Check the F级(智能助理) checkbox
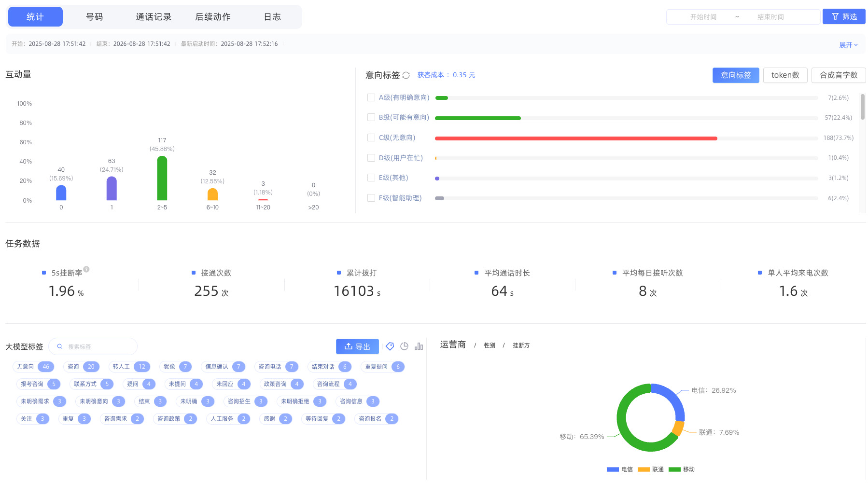This screenshot has height=483, width=868. 371,198
